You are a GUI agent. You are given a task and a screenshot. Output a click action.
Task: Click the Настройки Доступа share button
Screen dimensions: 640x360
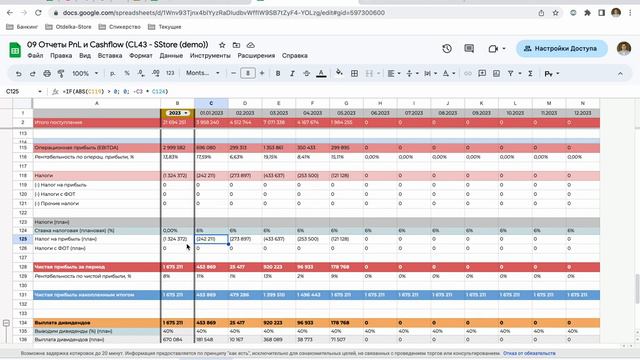[562, 49]
